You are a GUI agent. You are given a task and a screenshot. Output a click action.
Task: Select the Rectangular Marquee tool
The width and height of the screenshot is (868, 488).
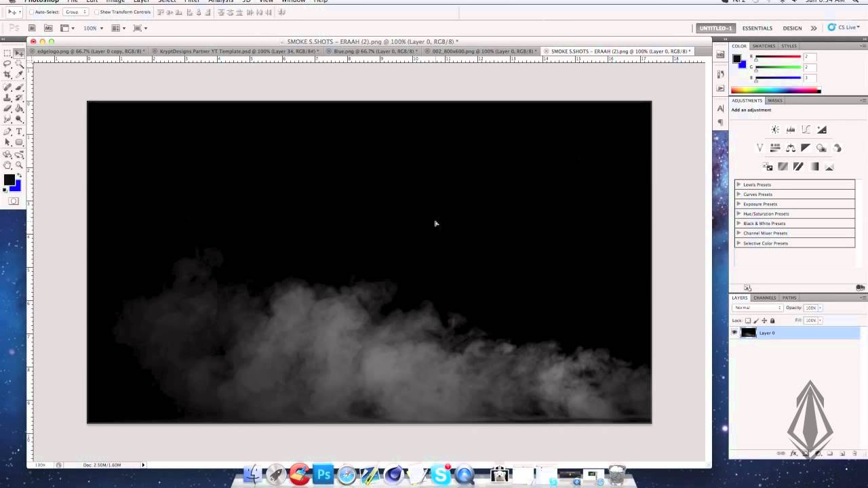7,53
